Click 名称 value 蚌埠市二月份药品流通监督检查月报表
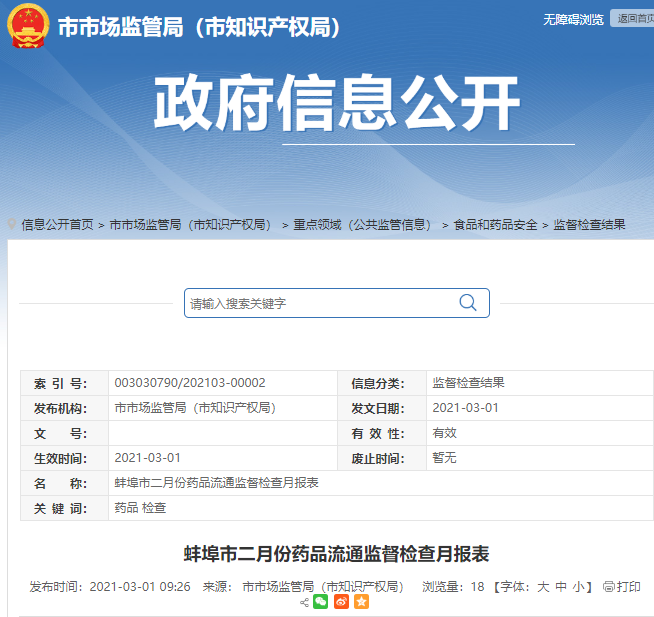Image resolution: width=654 pixels, height=617 pixels. tap(216, 483)
